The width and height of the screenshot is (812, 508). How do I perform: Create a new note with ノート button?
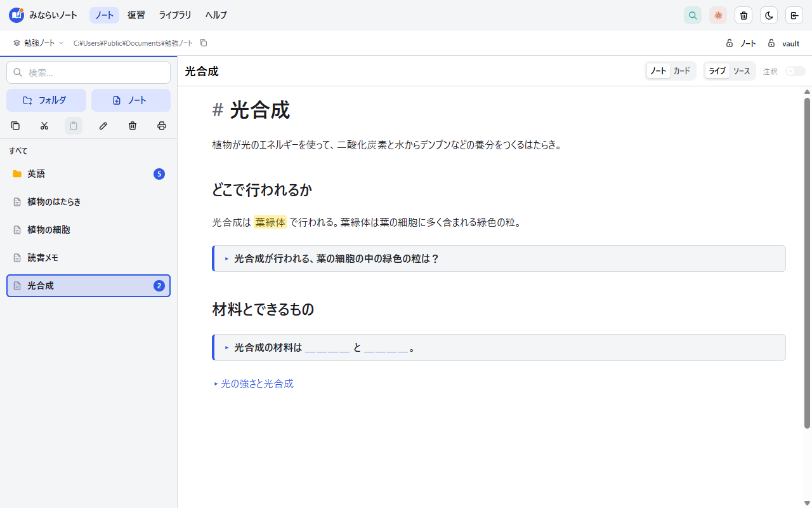click(131, 100)
